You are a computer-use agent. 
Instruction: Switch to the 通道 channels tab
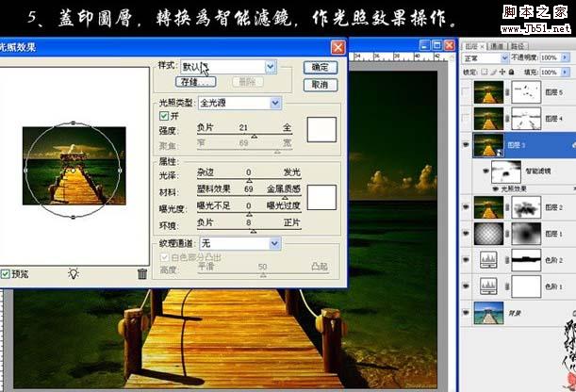497,46
